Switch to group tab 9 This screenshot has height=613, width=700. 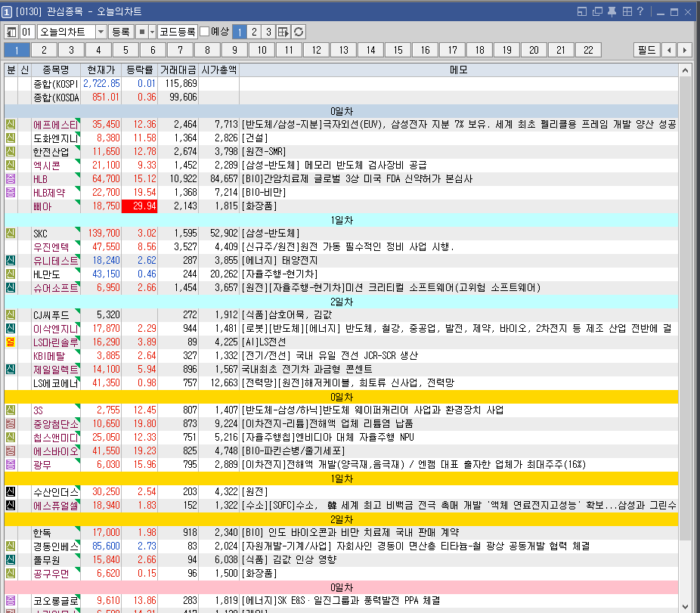coord(235,50)
